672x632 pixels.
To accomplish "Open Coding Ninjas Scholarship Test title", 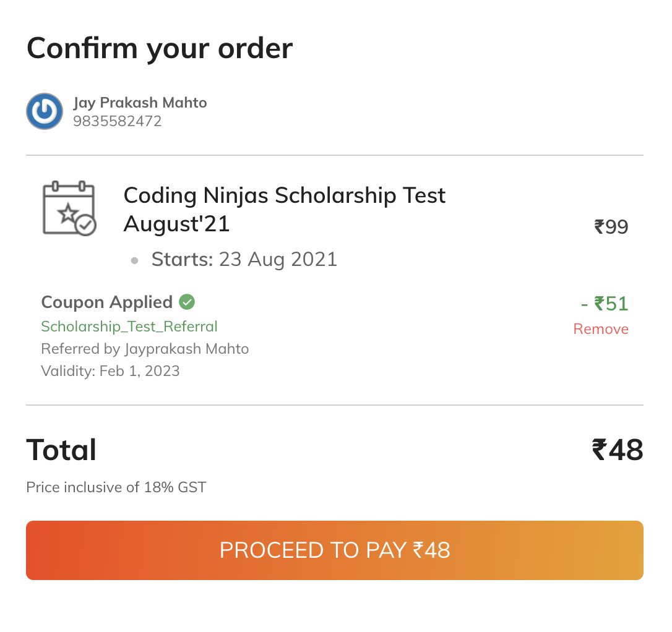I will point(285,210).
